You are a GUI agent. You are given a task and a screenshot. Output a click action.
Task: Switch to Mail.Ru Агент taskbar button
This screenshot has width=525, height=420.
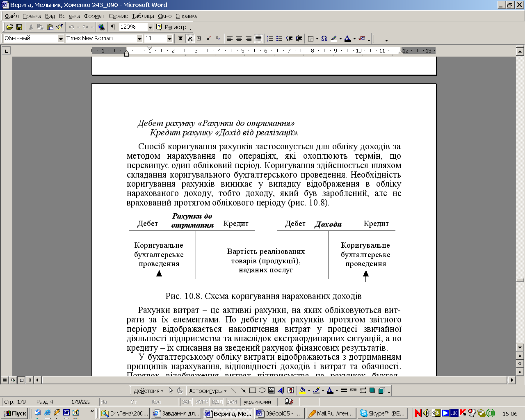coord(331,413)
